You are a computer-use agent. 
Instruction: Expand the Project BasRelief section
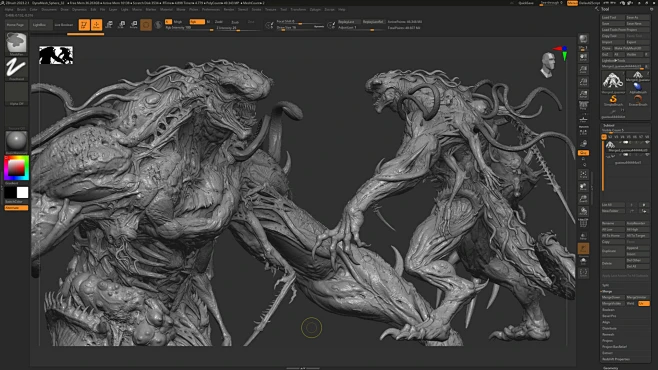(x=614, y=347)
